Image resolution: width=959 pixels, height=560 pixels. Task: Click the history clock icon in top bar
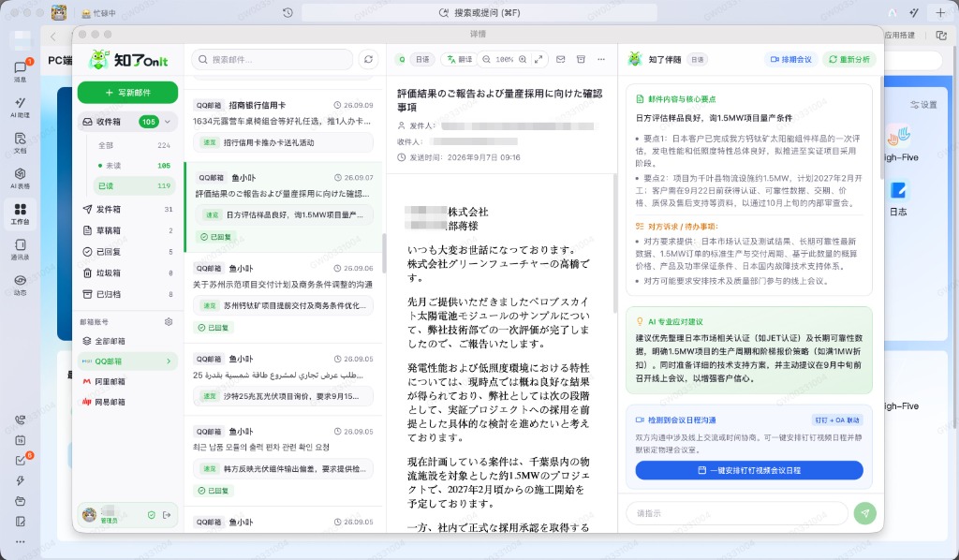tap(288, 12)
